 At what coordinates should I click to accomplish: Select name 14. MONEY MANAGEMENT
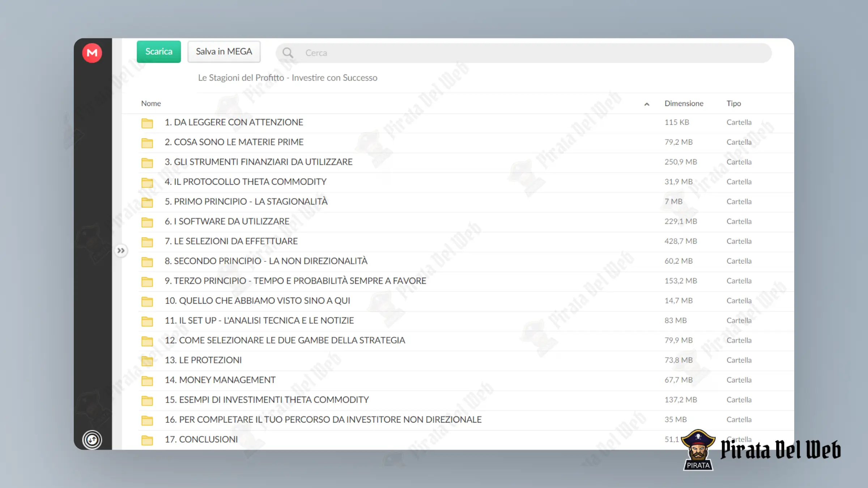click(220, 380)
